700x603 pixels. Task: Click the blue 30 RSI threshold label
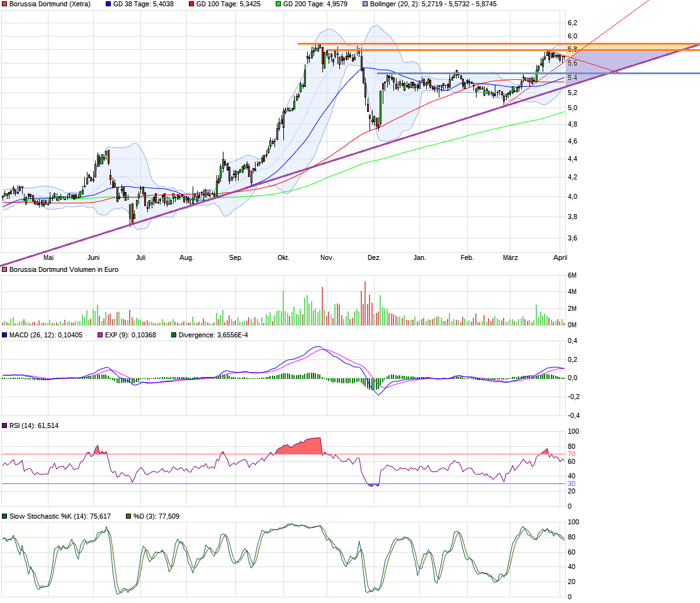pos(572,484)
